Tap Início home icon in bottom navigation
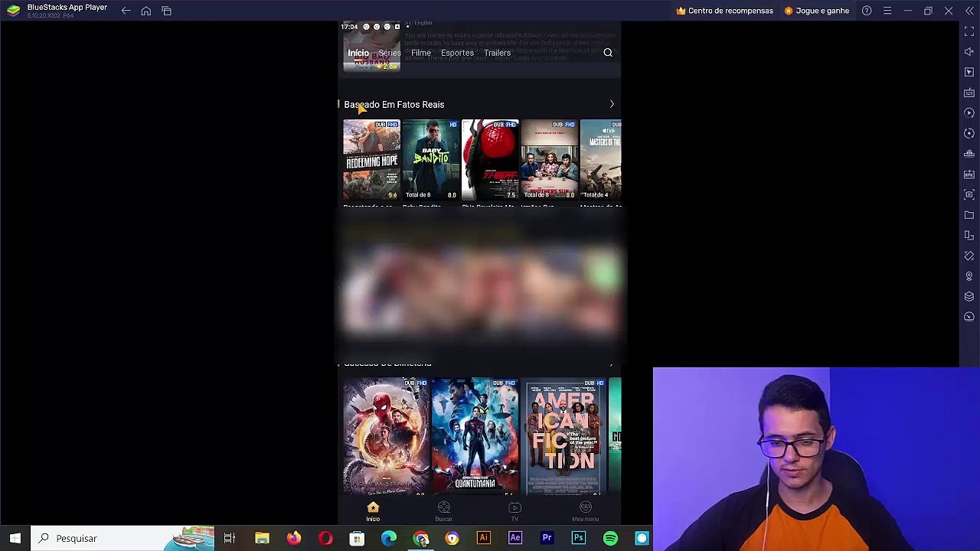Image resolution: width=980 pixels, height=551 pixels. 373,511
